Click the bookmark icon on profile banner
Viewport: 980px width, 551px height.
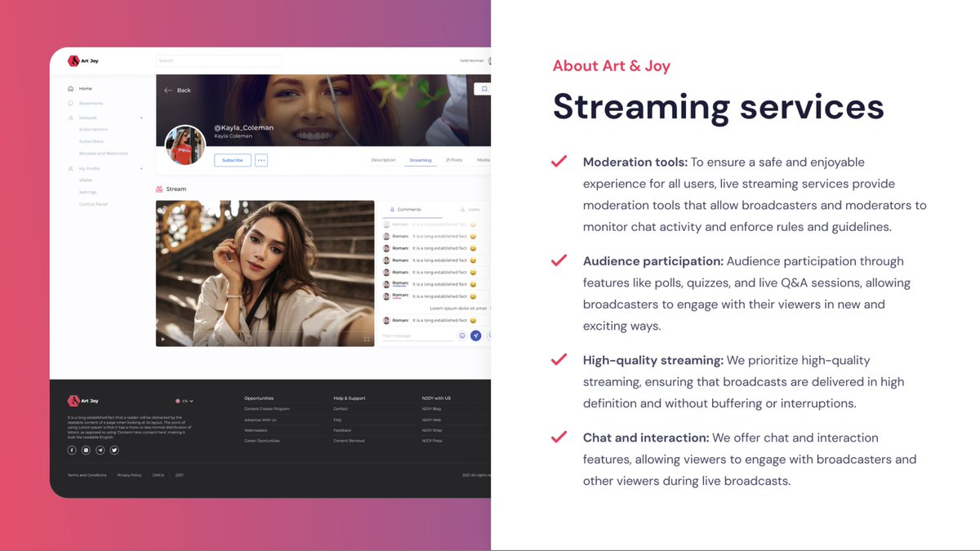click(x=484, y=89)
